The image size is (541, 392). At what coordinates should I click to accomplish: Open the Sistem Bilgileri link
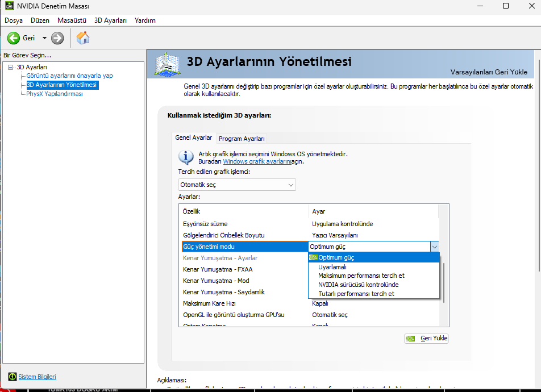click(38, 377)
